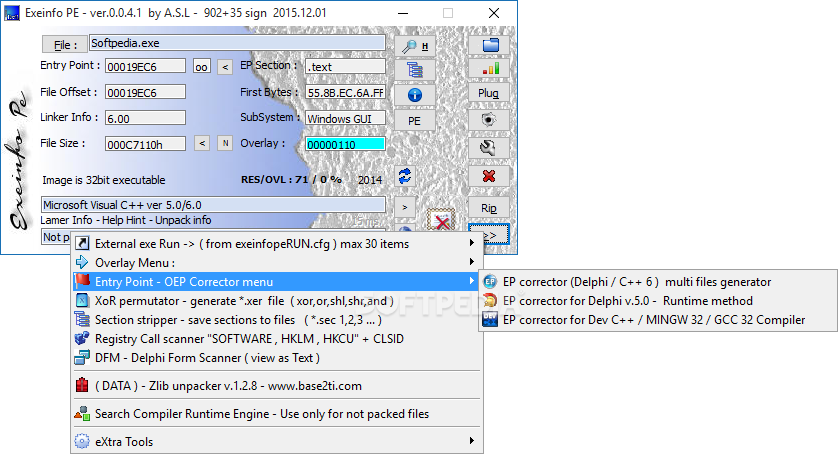Click the red flag Entry Point icon

coord(82,281)
